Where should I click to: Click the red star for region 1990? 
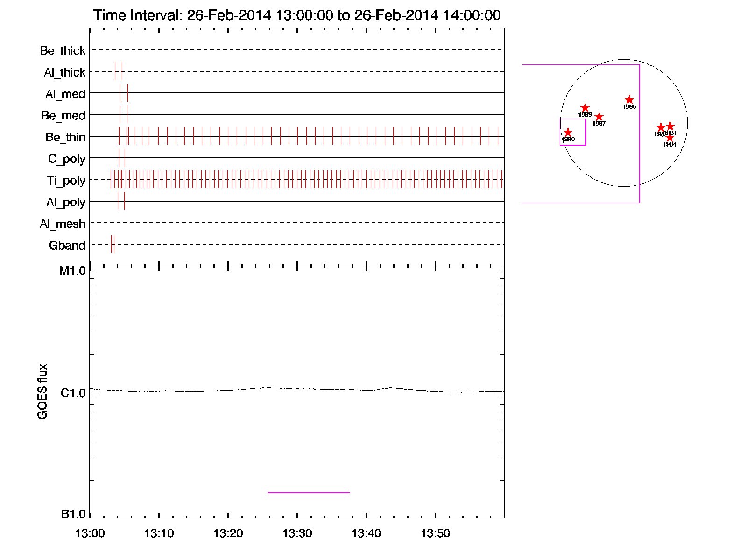pos(568,133)
